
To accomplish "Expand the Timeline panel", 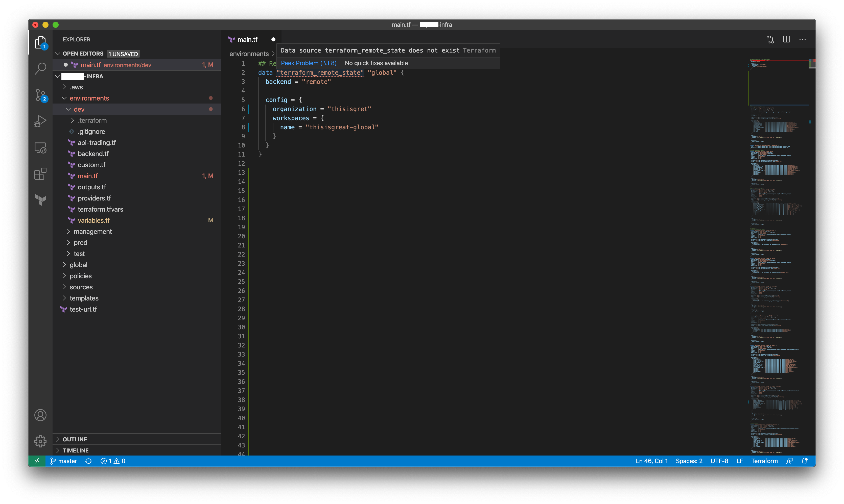I will pyautogui.click(x=137, y=450).
